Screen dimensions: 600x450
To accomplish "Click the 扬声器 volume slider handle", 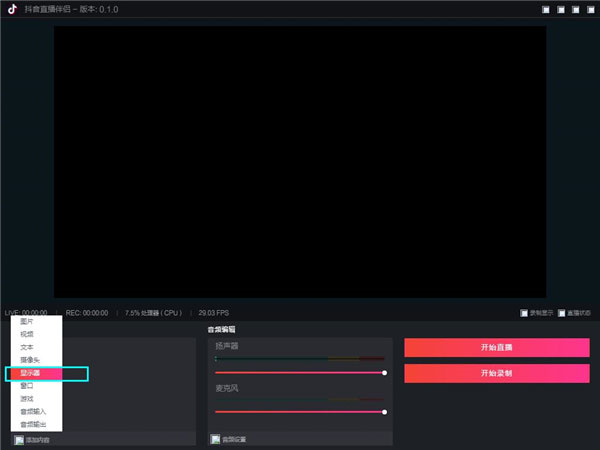I will point(385,372).
